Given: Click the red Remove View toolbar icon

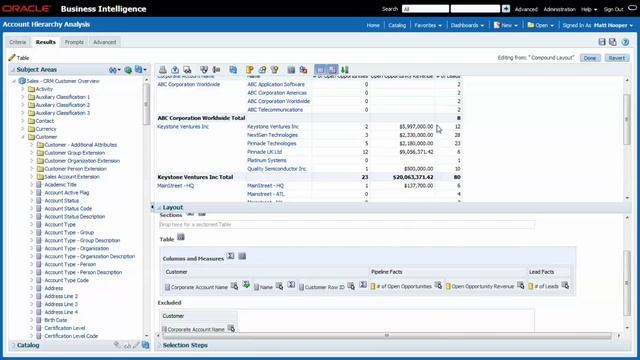Looking at the screenshot, I should pos(303,70).
